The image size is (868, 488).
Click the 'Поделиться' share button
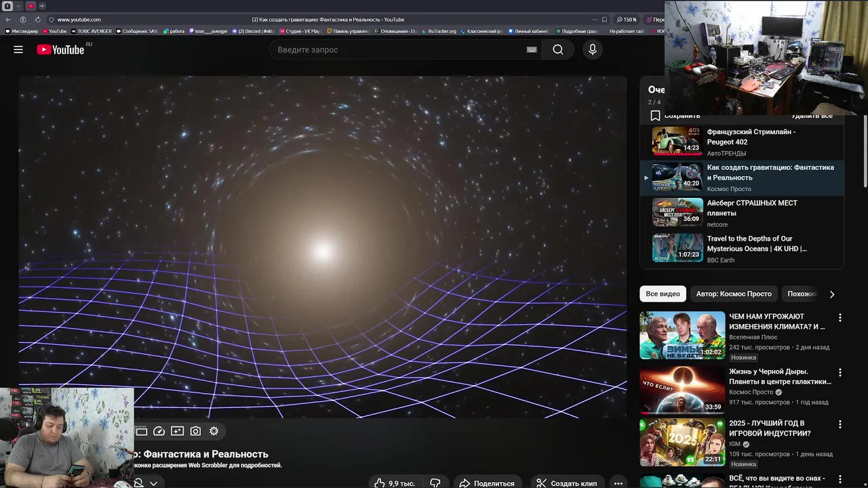point(487,483)
